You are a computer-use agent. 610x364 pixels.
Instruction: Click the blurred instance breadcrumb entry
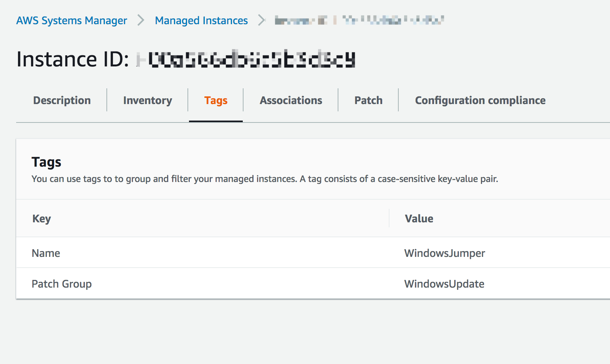(x=359, y=20)
